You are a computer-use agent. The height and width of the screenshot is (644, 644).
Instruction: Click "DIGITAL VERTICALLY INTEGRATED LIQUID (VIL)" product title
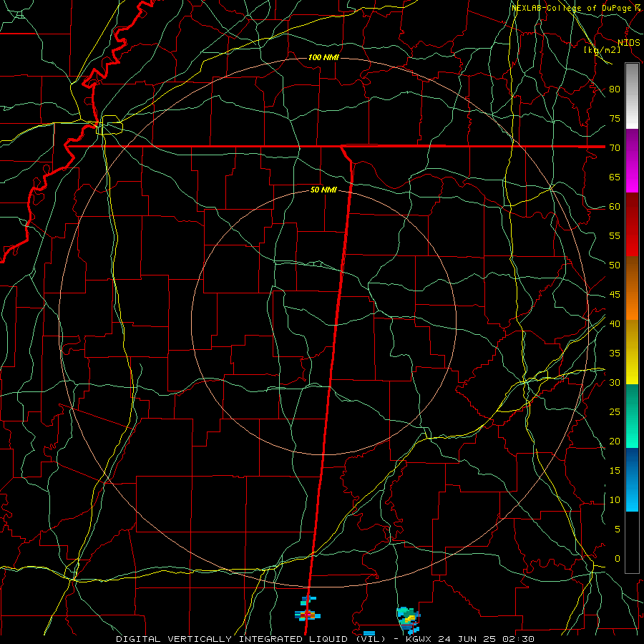point(251,639)
